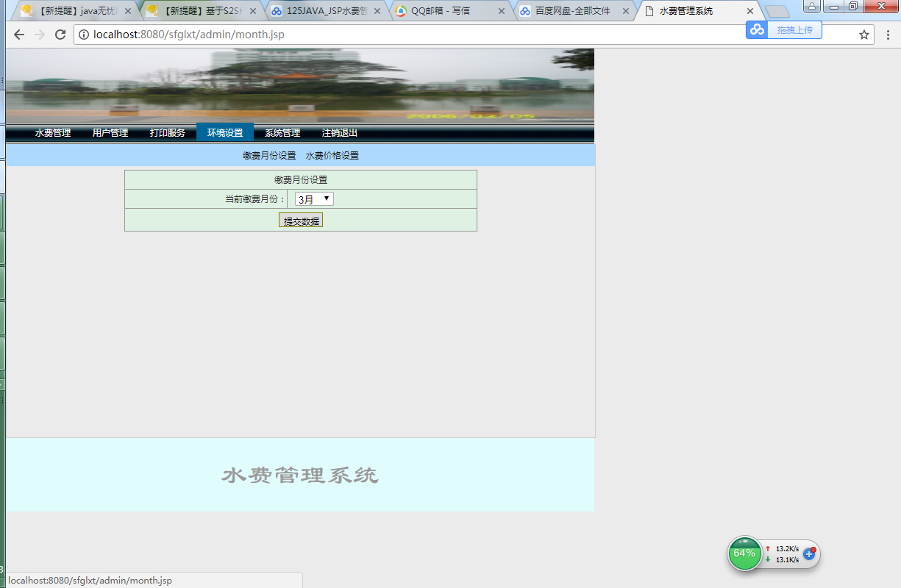
Task: Bookmark page with the star icon
Action: point(864,35)
